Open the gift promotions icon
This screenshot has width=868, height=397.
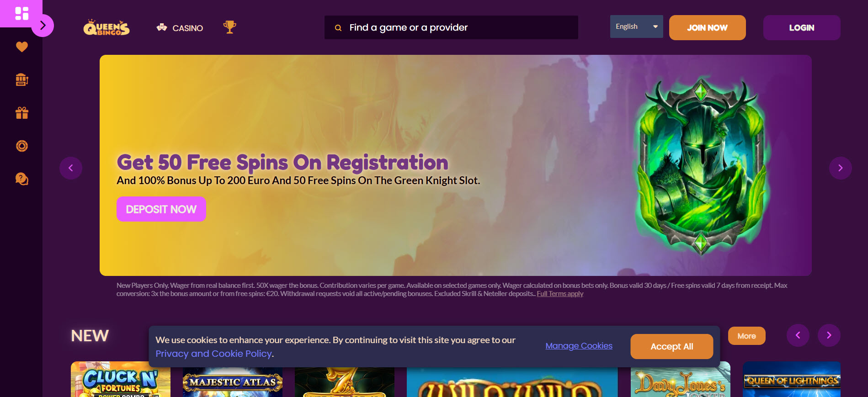pos(21,113)
